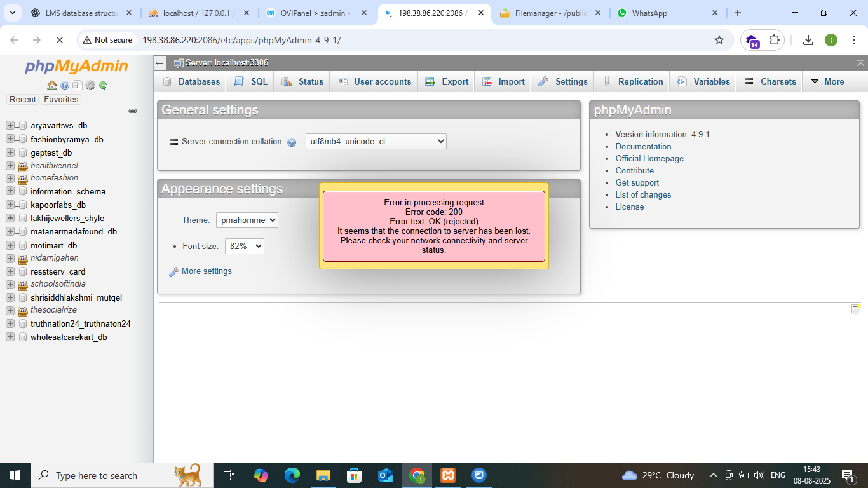The image size is (868, 488).
Task: Open phpMyAdmin documentation help icon
Action: point(65,85)
